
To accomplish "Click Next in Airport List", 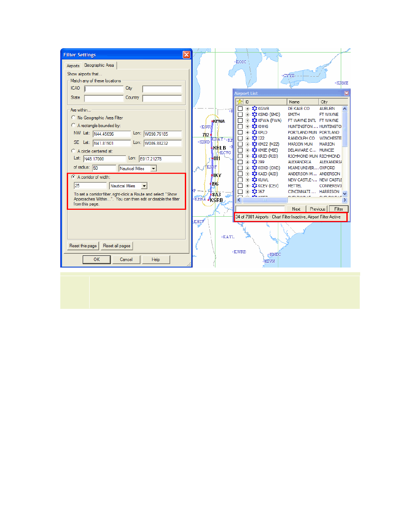I will (296, 209).
